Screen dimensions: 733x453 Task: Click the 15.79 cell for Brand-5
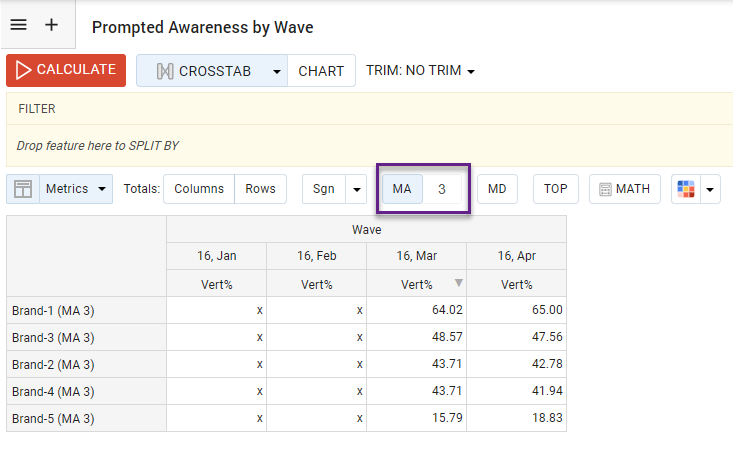(417, 418)
